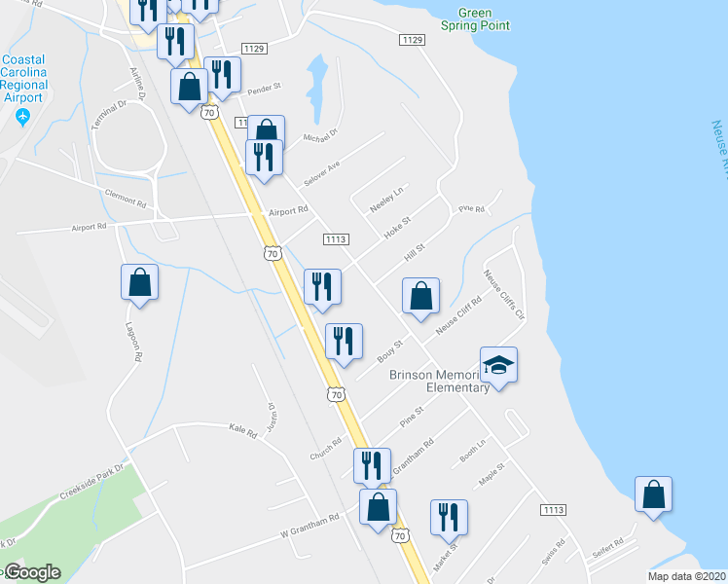728x584 pixels.
Task: Click the Coastal Carolina Regional Airport plane icon
Action: coord(22,116)
